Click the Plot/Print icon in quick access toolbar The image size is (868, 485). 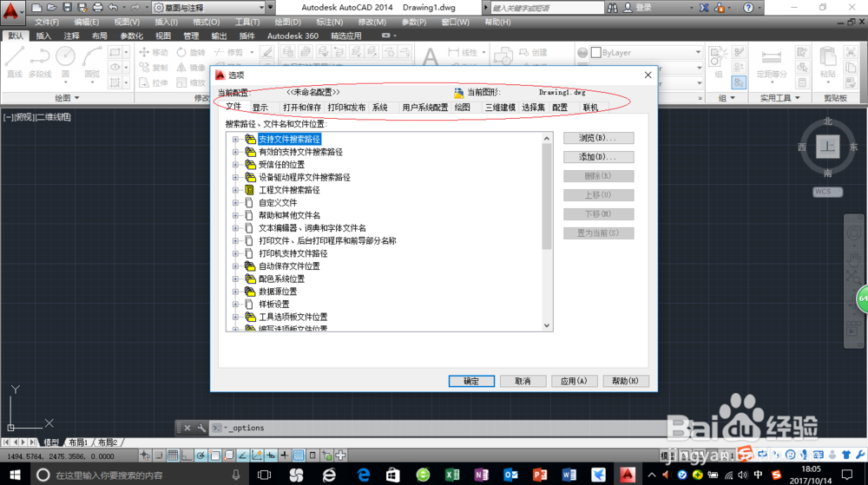click(97, 8)
